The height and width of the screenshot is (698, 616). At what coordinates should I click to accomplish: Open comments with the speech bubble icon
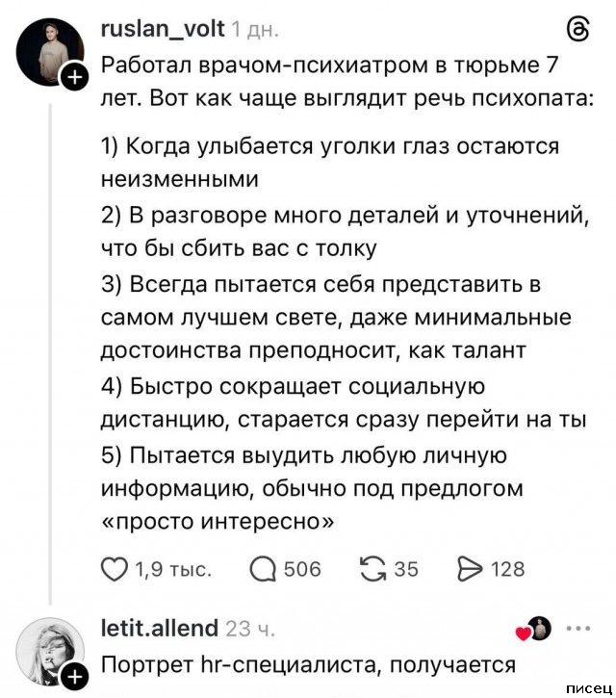(263, 569)
